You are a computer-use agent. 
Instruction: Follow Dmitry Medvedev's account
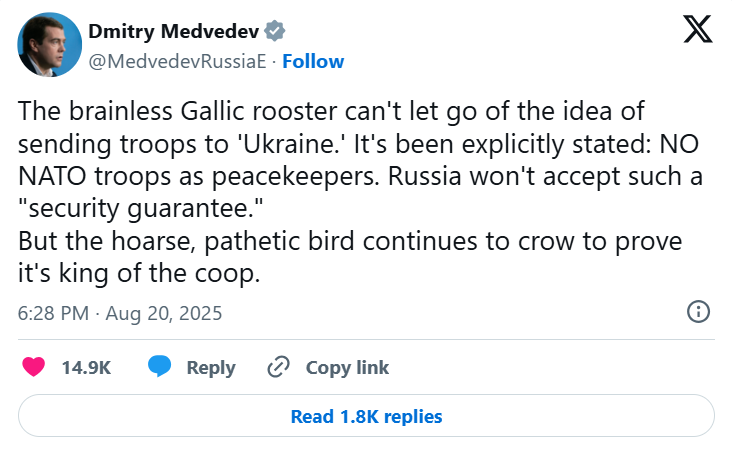point(313,61)
